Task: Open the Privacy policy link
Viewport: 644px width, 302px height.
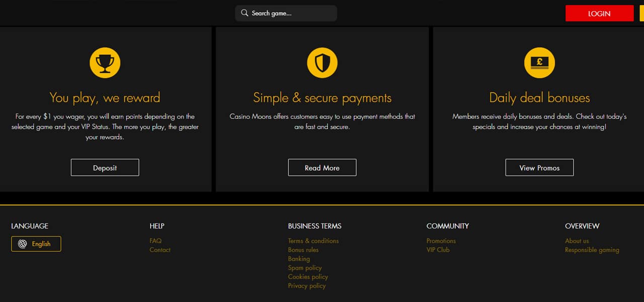Action: [307, 286]
